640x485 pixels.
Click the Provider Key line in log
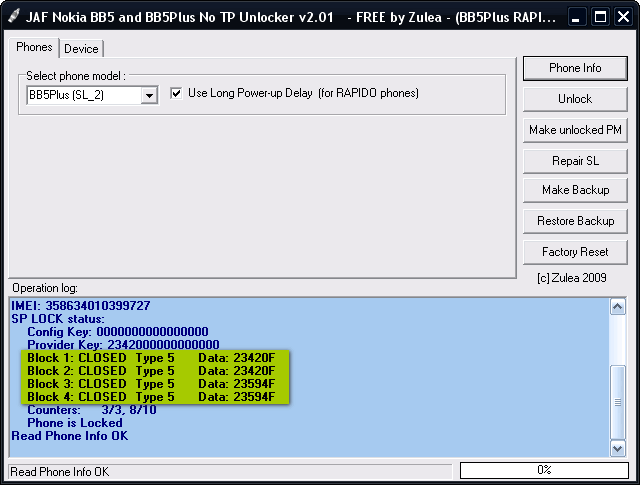pyautogui.click(x=123, y=345)
